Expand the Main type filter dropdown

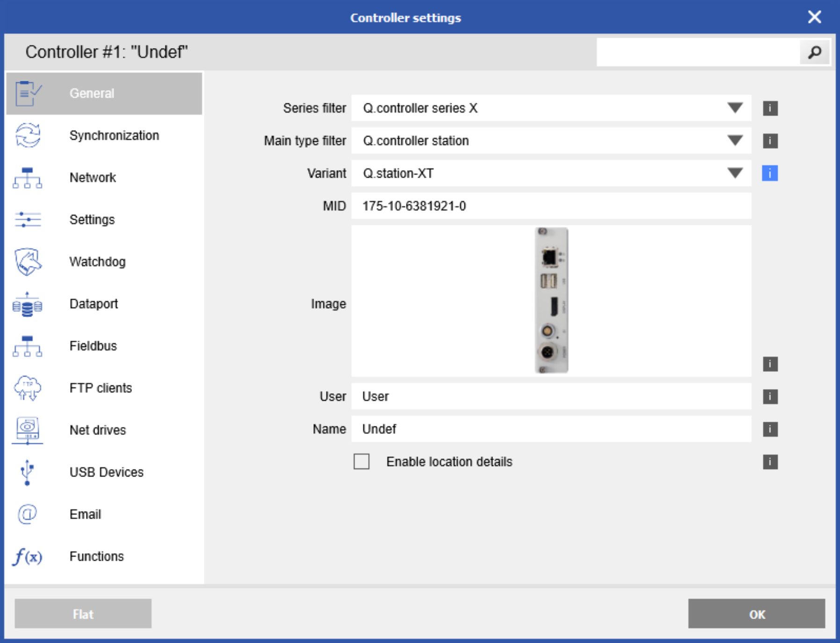(735, 140)
